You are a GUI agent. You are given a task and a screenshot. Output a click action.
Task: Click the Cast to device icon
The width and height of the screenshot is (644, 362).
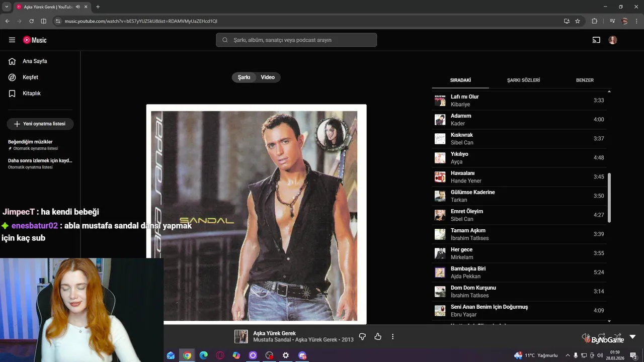[596, 40]
